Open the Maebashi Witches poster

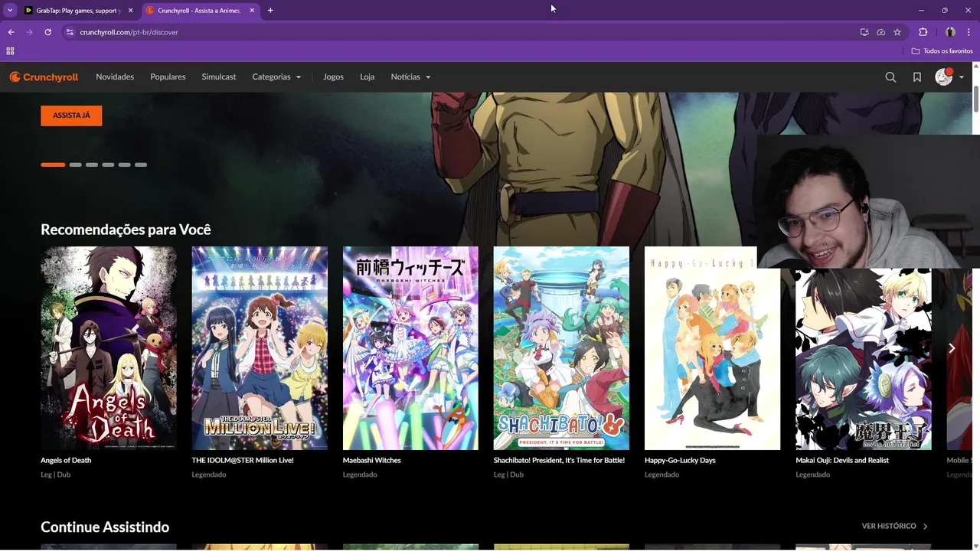410,348
